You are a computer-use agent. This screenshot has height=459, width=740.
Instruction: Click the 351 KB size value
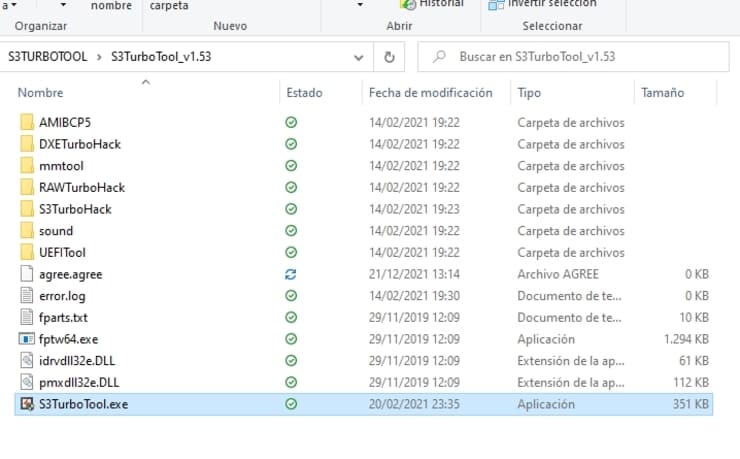click(x=691, y=404)
